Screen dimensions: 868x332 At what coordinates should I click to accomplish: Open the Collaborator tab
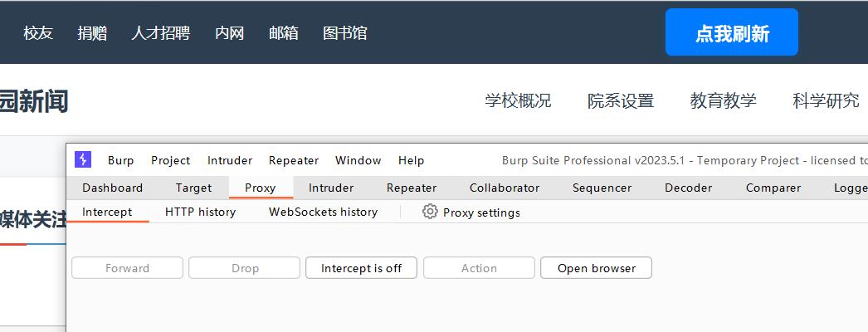[505, 188]
